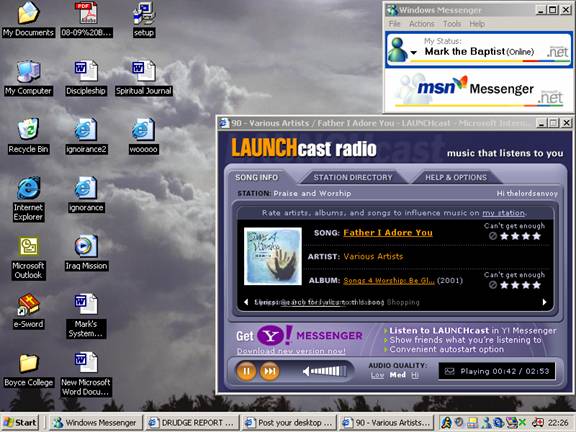Select the New Microsoft Word Document icon
Viewport: 576px width, 432px height.
86,374
